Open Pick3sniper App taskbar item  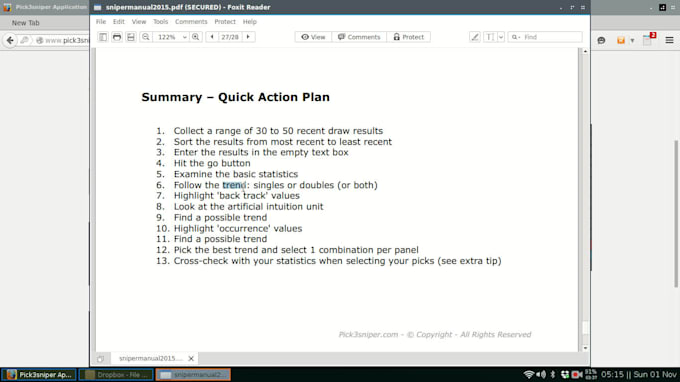pyautogui.click(x=39, y=375)
